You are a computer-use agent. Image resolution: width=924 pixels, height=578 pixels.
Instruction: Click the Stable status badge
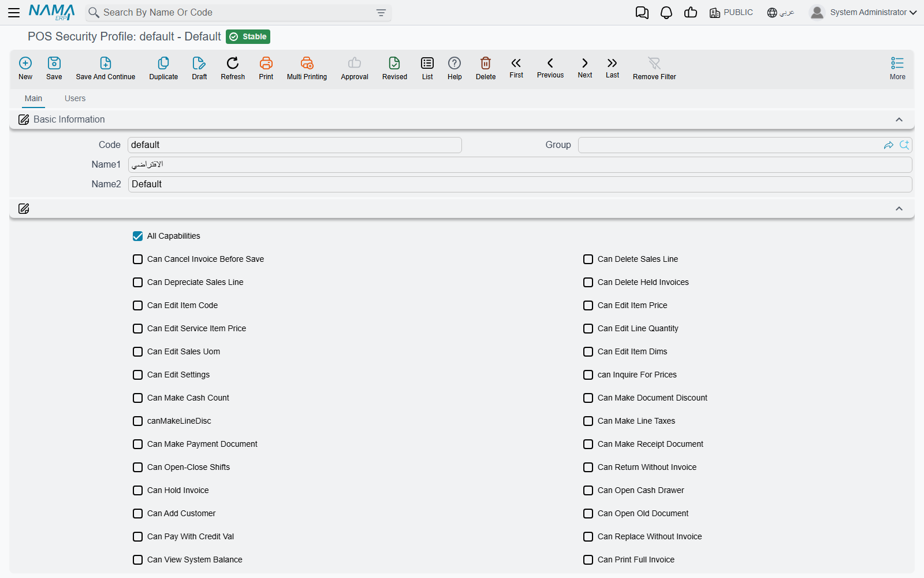point(248,36)
